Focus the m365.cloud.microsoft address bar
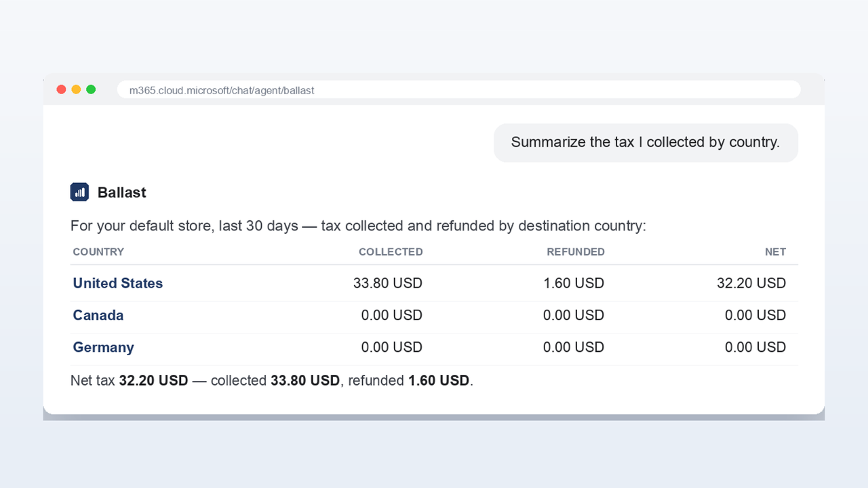 point(458,89)
